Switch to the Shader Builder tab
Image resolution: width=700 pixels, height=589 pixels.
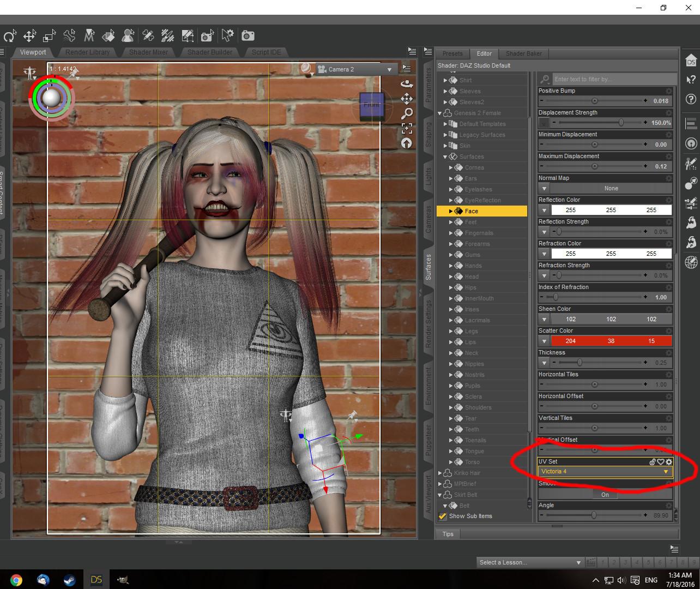pyautogui.click(x=210, y=52)
